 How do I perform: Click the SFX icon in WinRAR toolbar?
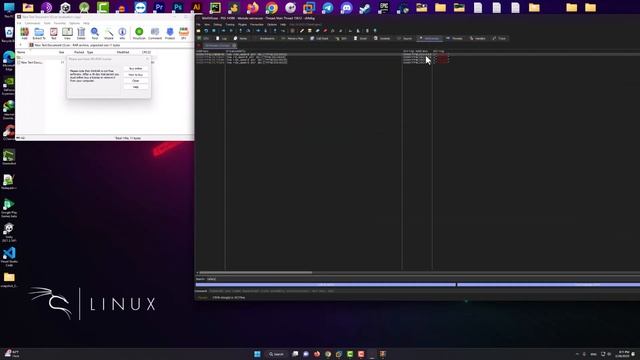tap(184, 33)
